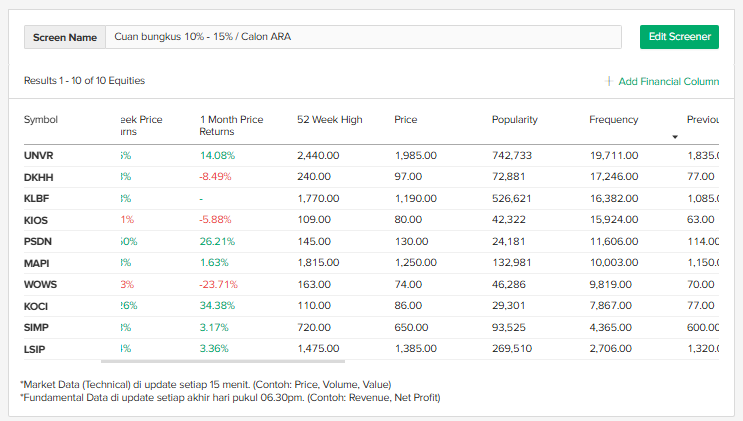Viewport: 743px width, 421px height.
Task: Sort by 1 Month Price Returns header
Action: coord(231,125)
